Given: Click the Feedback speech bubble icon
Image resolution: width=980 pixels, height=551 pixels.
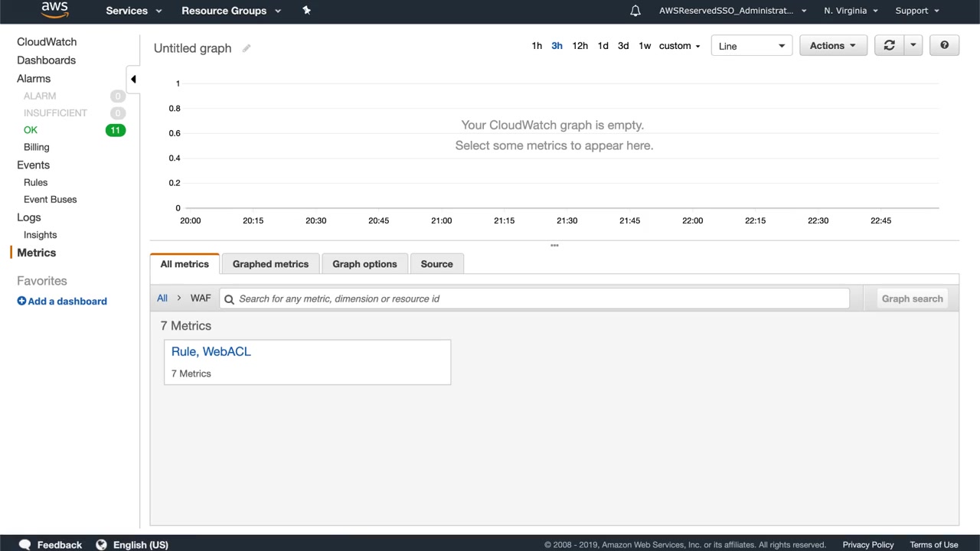Looking at the screenshot, I should 25,544.
